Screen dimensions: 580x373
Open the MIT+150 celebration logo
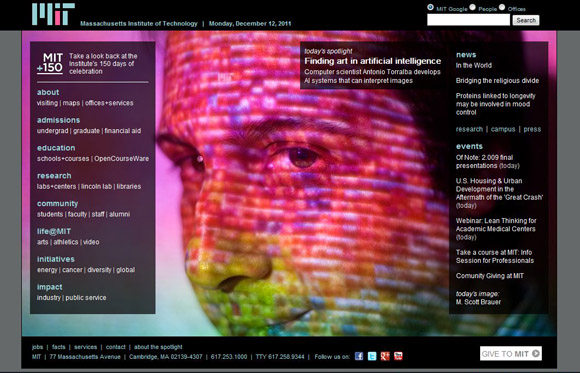tap(50, 63)
